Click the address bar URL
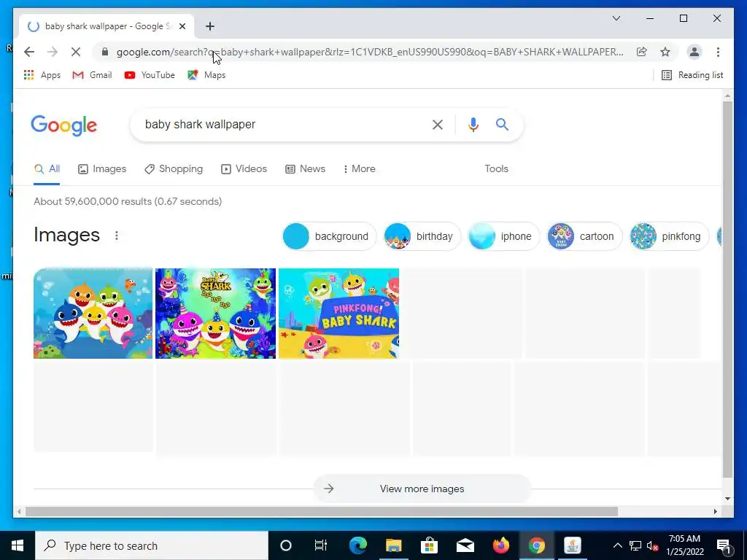Screen dimensions: 747x560 pyautogui.click(x=370, y=52)
